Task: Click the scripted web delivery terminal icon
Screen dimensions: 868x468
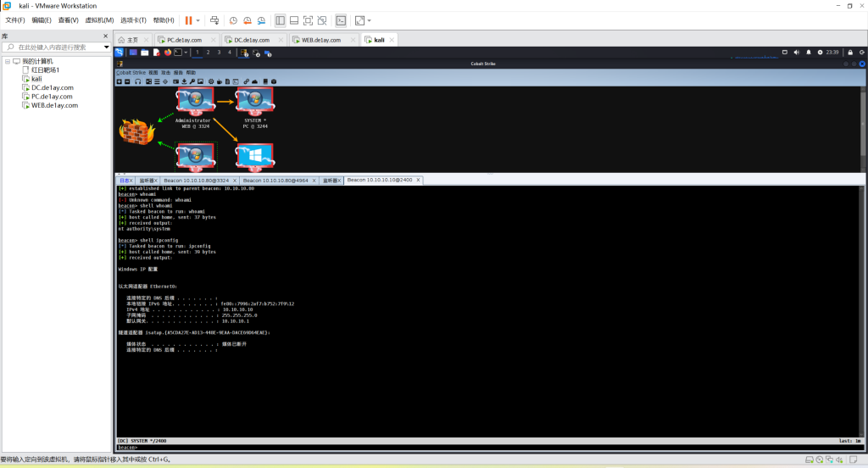Action: [236, 81]
